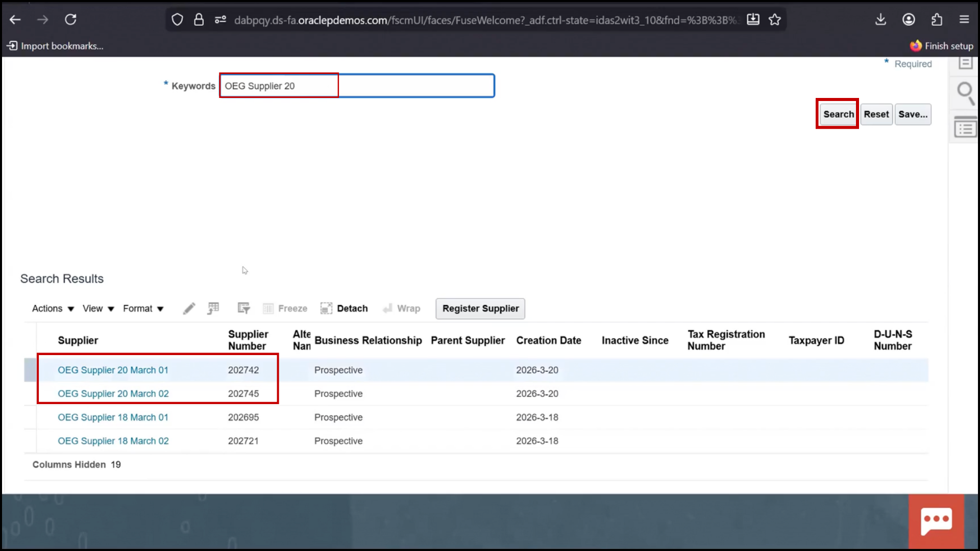Click the Query By Example filter icon
This screenshot has height=551, width=980.
click(244, 308)
